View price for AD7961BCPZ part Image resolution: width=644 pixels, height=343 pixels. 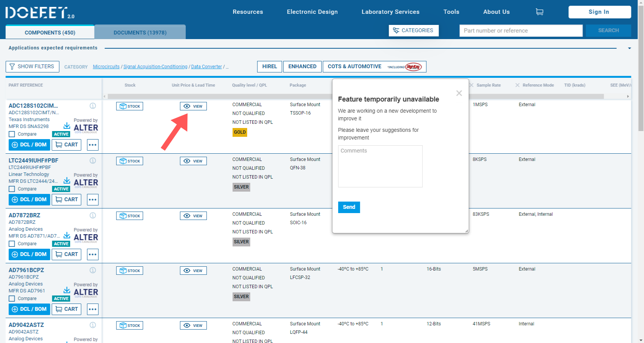pos(193,271)
